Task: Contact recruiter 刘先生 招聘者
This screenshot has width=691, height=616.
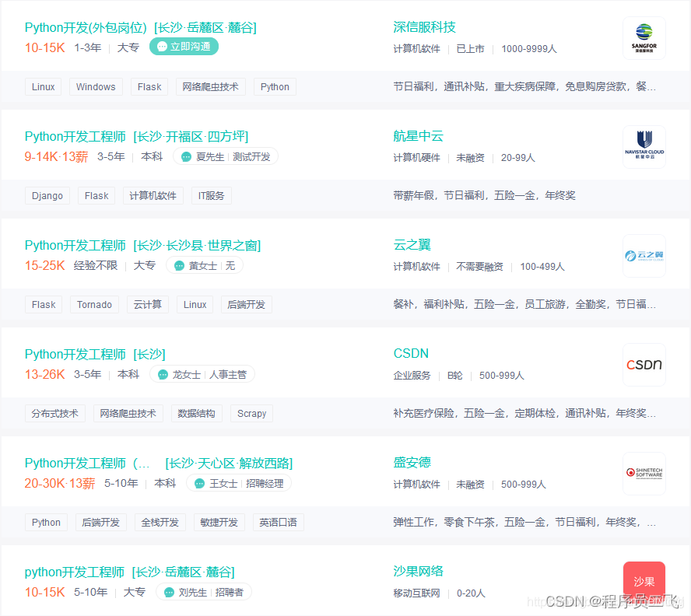Action: tap(204, 592)
